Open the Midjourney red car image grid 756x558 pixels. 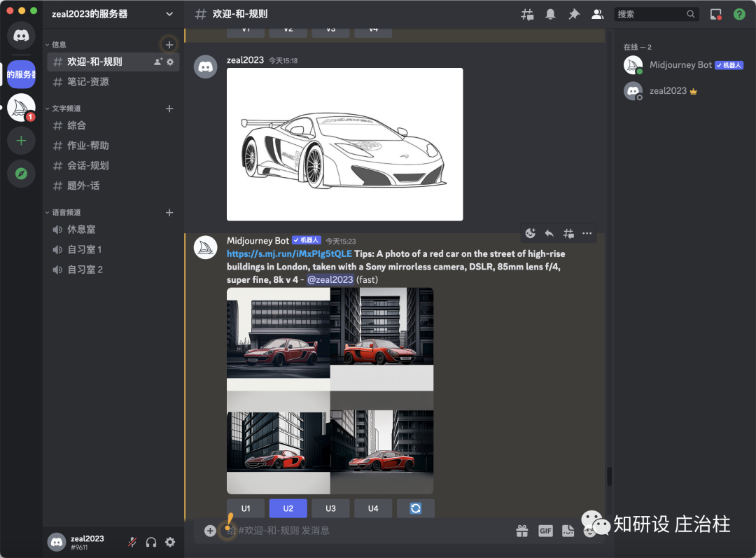330,391
